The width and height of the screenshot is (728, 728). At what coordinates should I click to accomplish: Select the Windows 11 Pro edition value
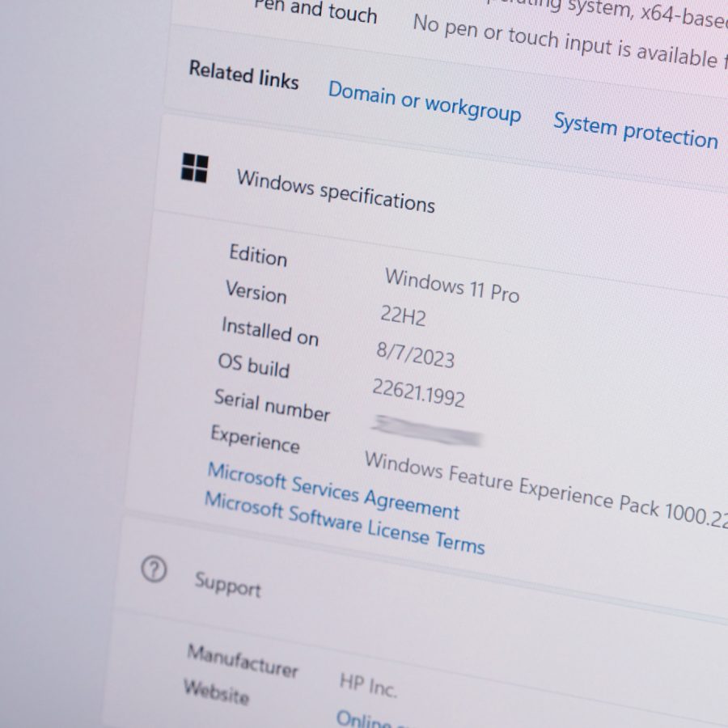coord(451,286)
